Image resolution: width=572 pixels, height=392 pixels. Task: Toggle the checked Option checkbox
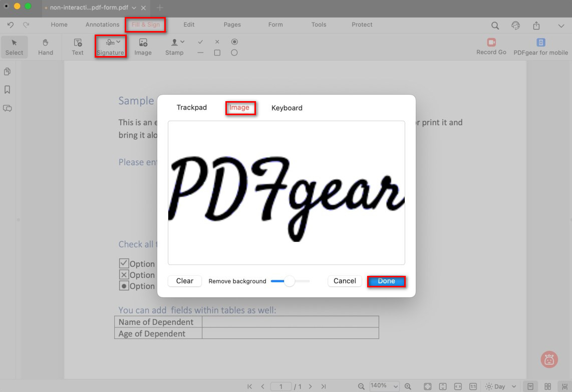[x=124, y=263]
